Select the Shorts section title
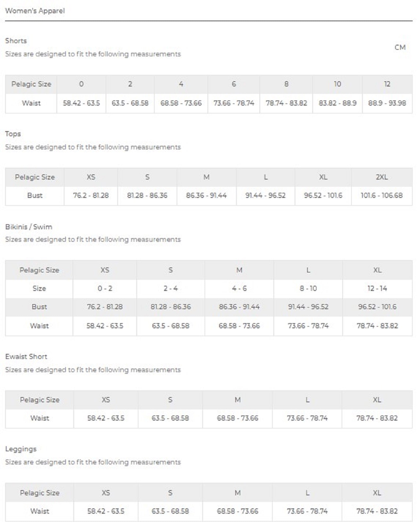The height and width of the screenshot is (529, 420). (16, 41)
